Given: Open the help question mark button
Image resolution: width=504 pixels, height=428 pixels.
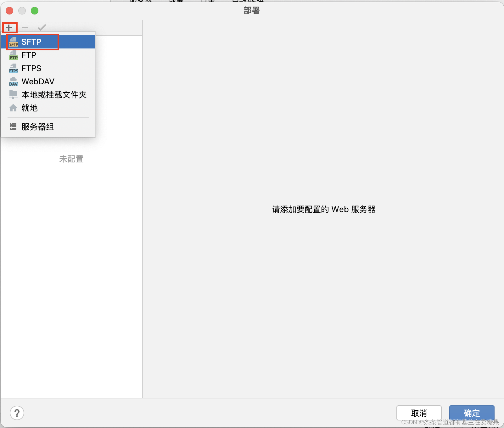Looking at the screenshot, I should tap(17, 413).
